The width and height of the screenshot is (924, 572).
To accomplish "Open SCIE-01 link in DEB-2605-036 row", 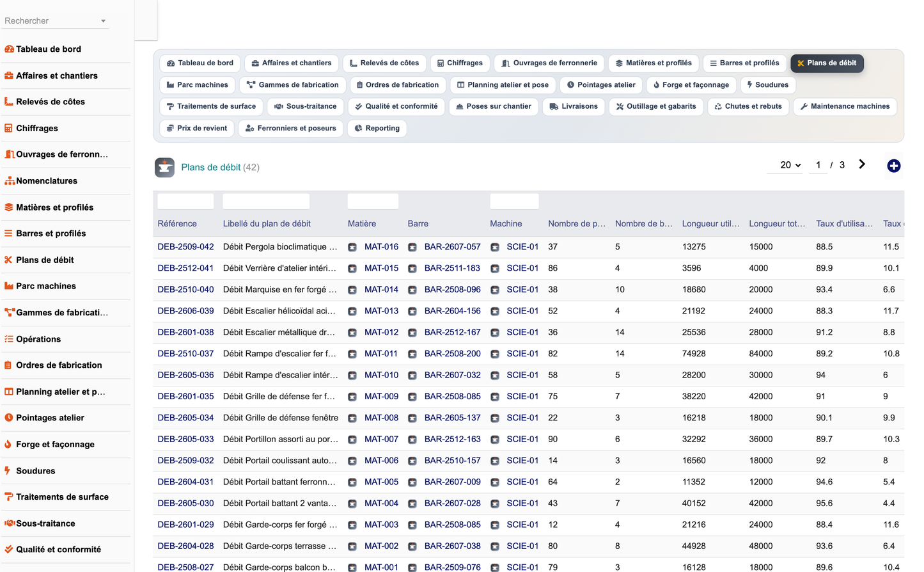I will [x=522, y=376].
